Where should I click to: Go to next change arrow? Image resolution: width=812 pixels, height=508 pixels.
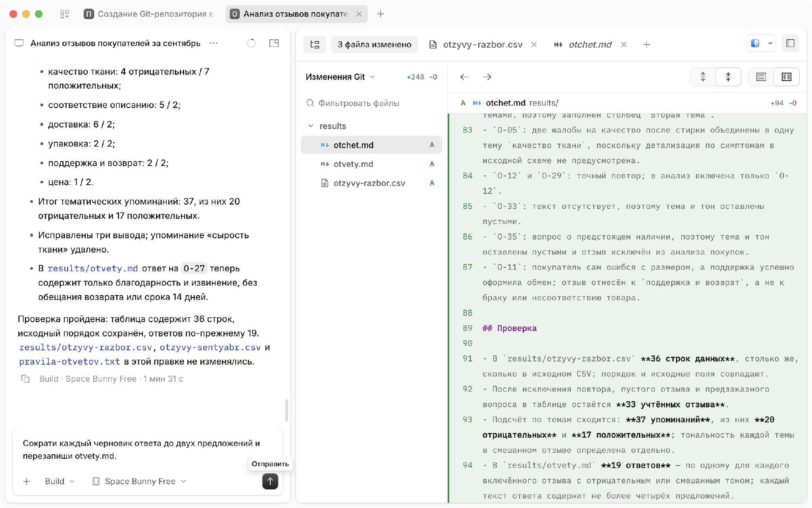pyautogui.click(x=487, y=77)
